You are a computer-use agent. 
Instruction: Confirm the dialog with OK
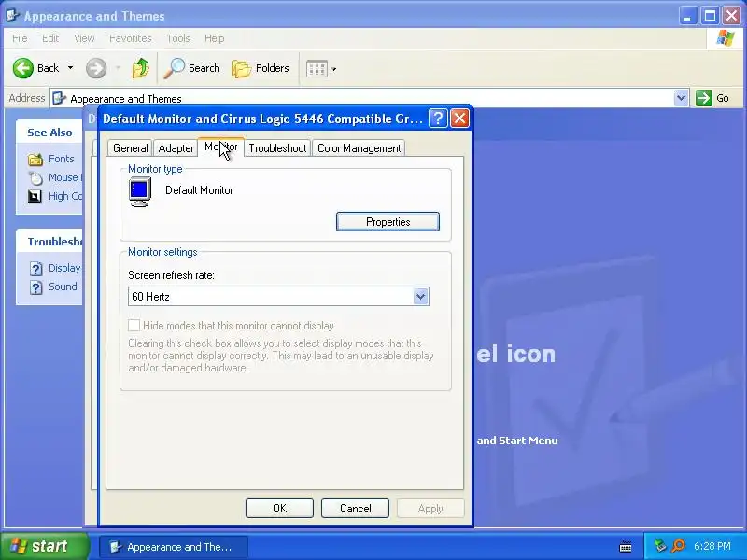pyautogui.click(x=279, y=508)
